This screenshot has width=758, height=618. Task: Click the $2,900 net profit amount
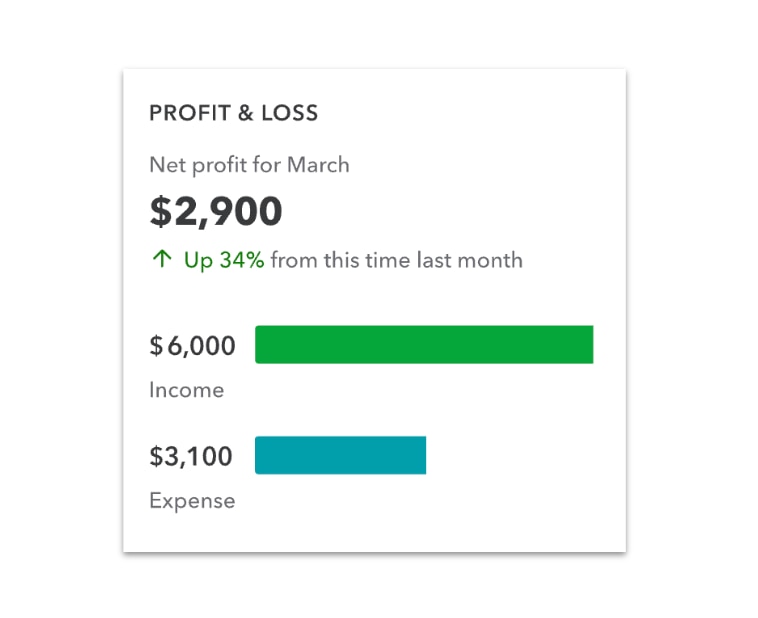tap(216, 211)
